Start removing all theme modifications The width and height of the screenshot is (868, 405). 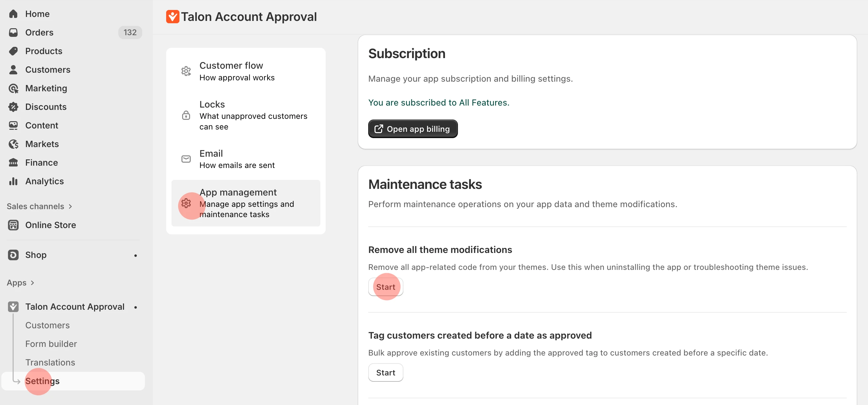tap(385, 287)
